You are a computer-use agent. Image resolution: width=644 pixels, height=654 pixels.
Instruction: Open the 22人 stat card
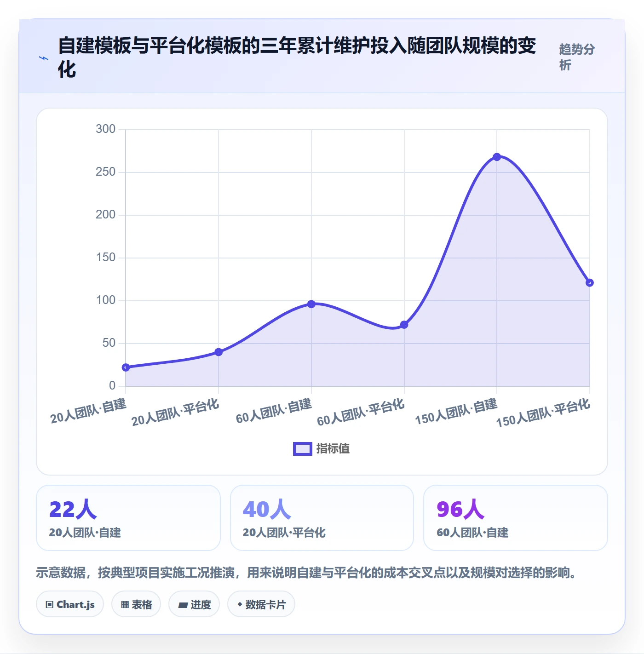(128, 518)
